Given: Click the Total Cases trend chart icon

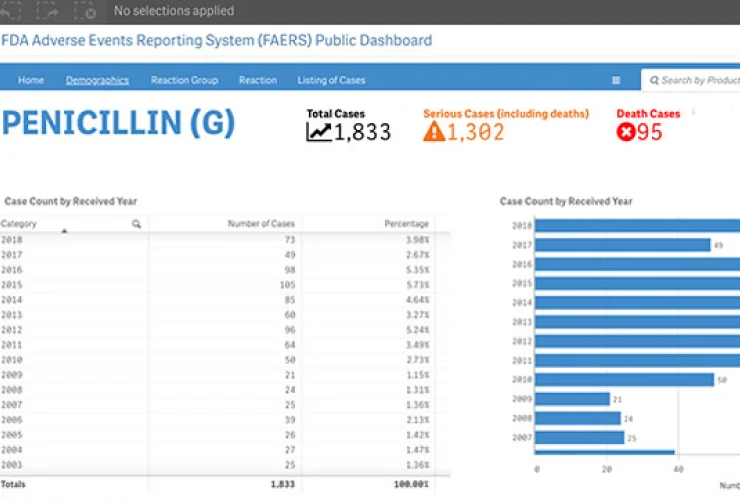Looking at the screenshot, I should (319, 132).
